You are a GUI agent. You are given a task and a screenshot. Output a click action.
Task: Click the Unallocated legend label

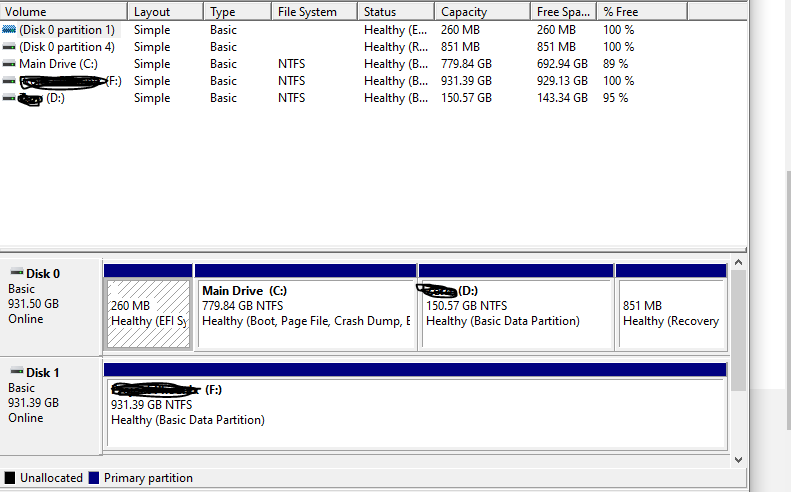51,478
